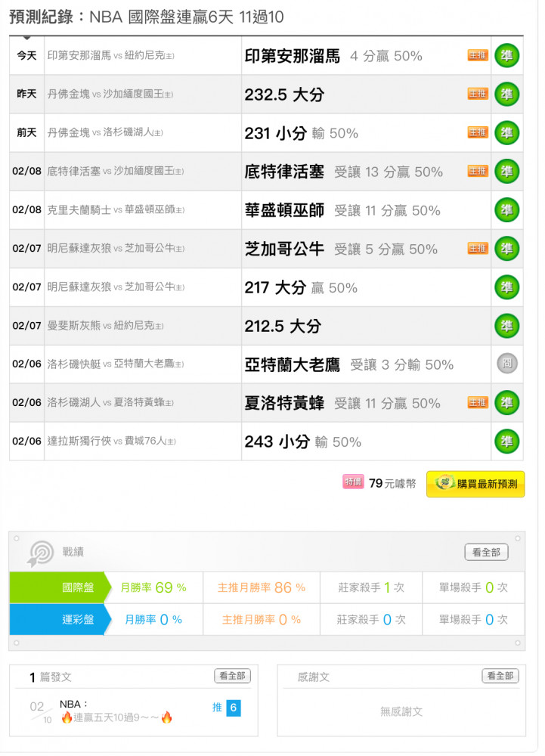Open 看全部 in 戰績 panel
The width and height of the screenshot is (545, 756).
pyautogui.click(x=486, y=553)
